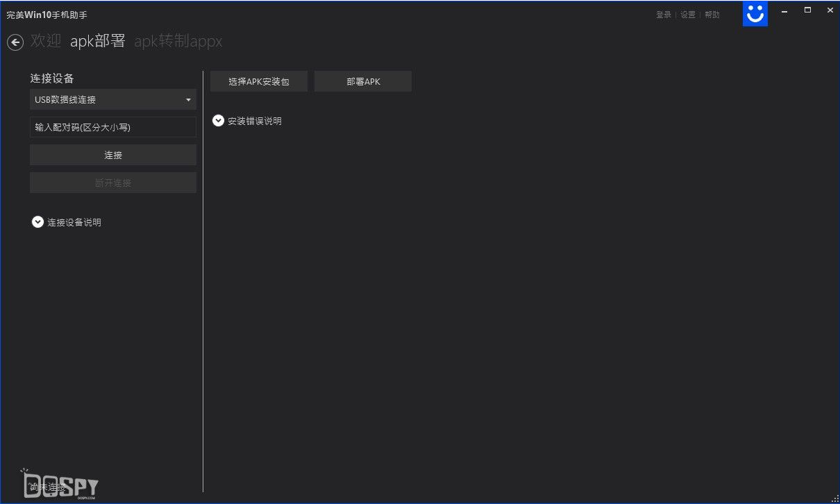The width and height of the screenshot is (840, 504).
Task: Click the 部署APK button
Action: tap(363, 81)
